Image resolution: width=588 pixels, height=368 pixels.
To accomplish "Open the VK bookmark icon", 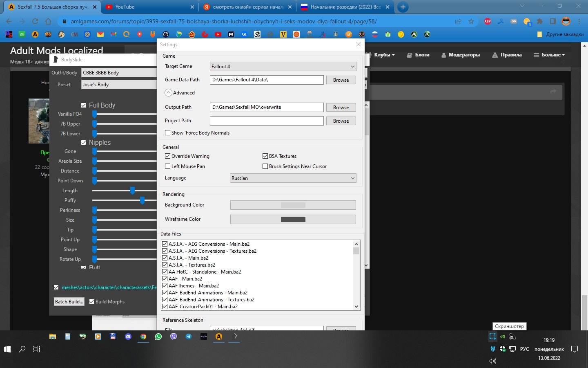I will pos(244,34).
